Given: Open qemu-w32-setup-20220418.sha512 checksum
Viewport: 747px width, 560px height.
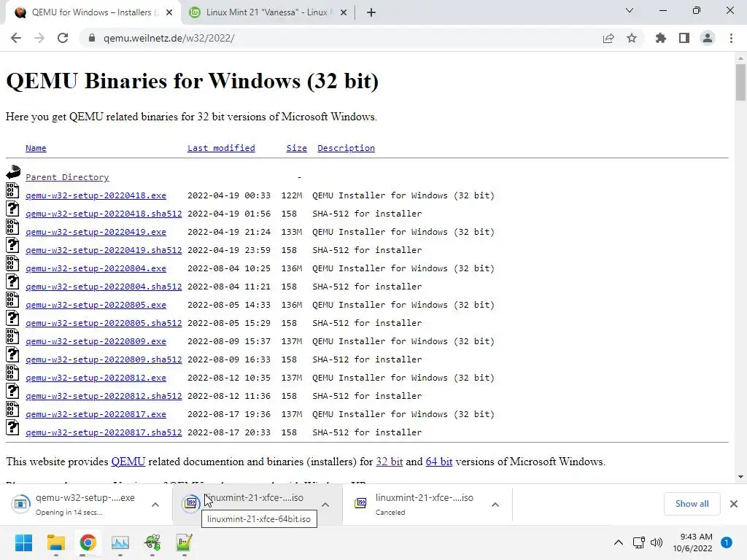Looking at the screenshot, I should click(x=104, y=214).
